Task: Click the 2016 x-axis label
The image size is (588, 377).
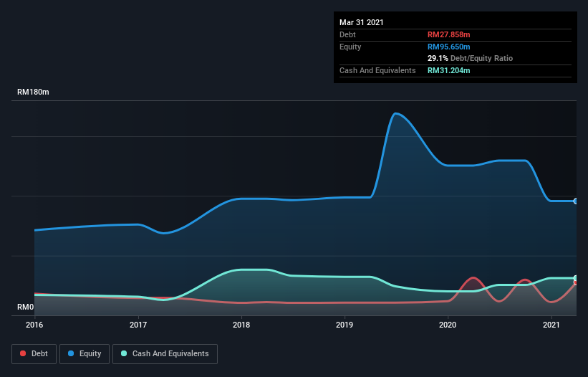Action: 34,325
